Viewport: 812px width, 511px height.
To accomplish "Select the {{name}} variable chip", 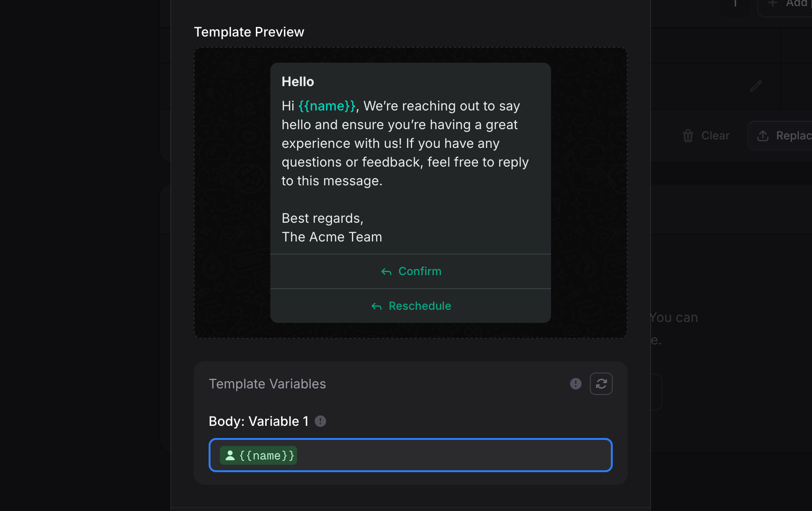I will 258,455.
